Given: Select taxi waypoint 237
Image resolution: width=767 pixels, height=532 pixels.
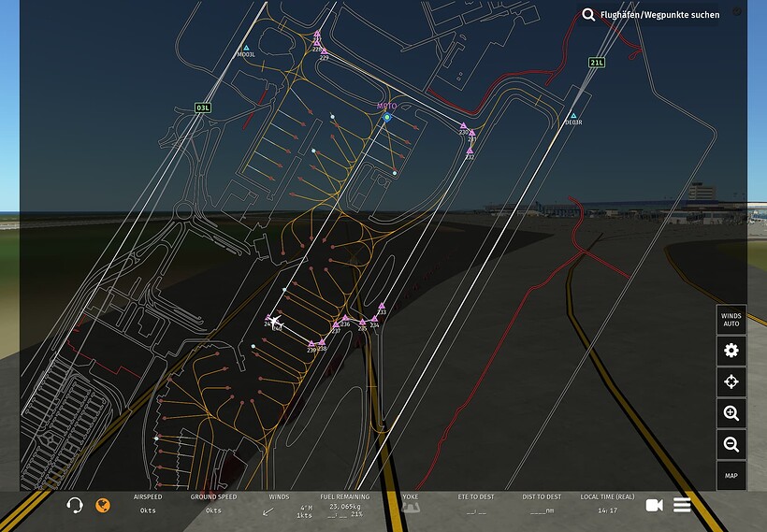Looking at the screenshot, I should pos(336,324).
